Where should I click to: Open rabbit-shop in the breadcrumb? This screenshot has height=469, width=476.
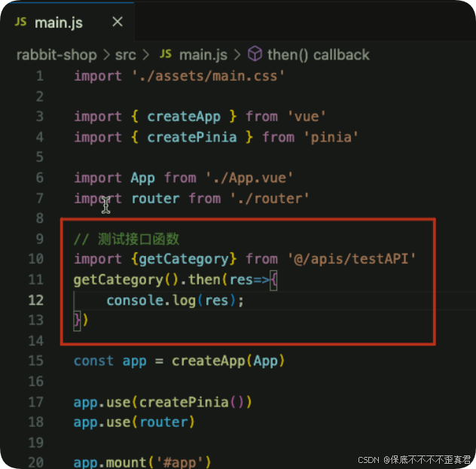click(x=56, y=55)
